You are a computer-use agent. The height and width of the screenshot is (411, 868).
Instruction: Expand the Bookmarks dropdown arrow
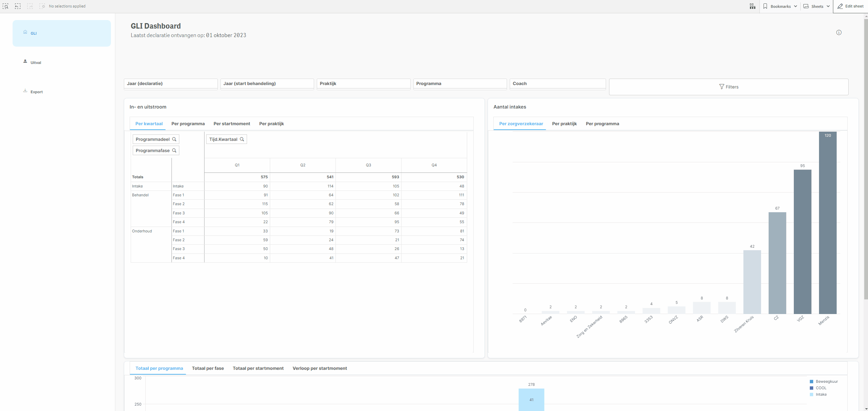click(796, 6)
